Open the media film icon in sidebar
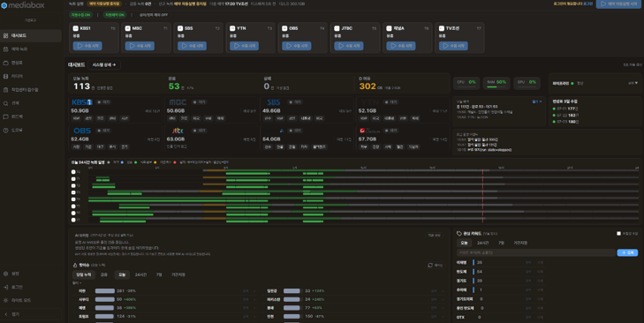This screenshot has width=644, height=323. point(6,77)
